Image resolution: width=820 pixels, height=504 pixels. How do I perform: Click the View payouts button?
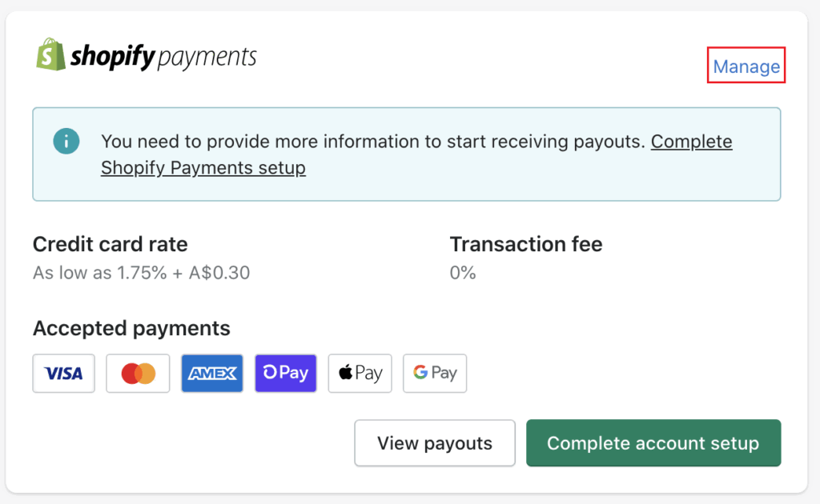click(x=435, y=443)
